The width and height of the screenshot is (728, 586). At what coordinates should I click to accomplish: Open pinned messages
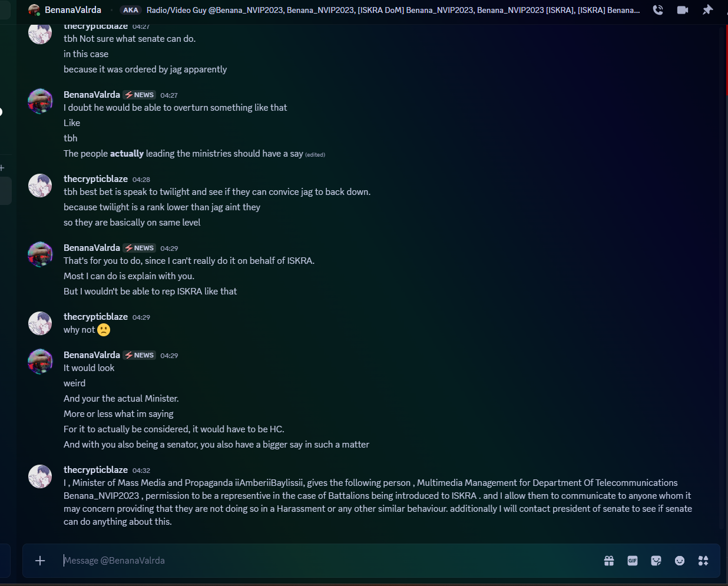(x=707, y=10)
